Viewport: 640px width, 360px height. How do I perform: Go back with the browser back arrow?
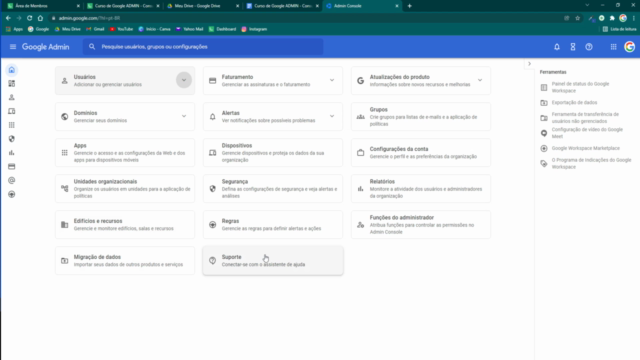click(x=8, y=18)
